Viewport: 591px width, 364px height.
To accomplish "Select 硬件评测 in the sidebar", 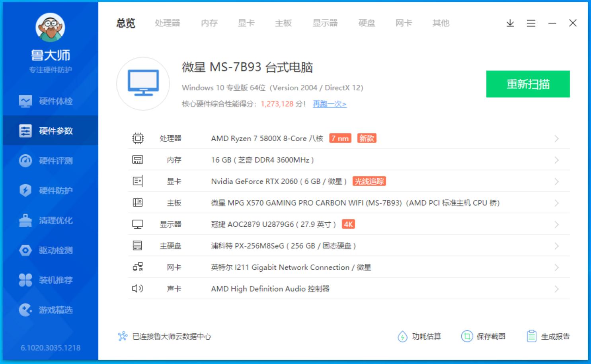I will coord(46,161).
